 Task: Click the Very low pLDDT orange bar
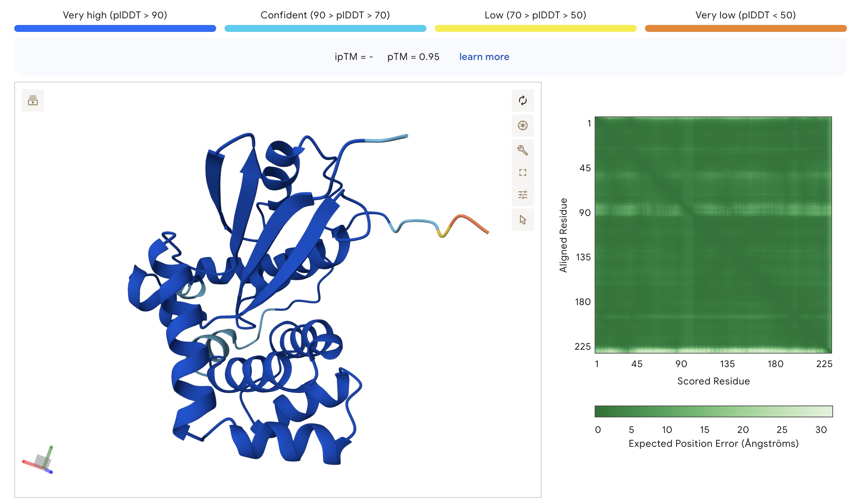coord(746,28)
